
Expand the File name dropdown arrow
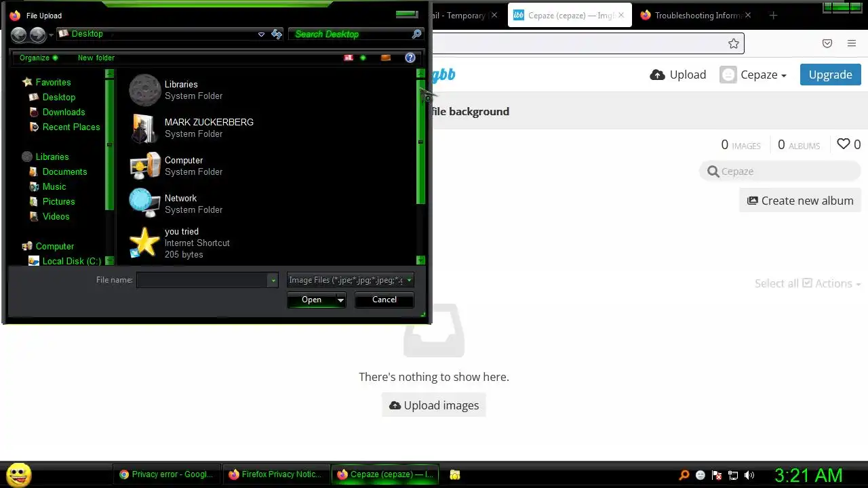point(273,280)
